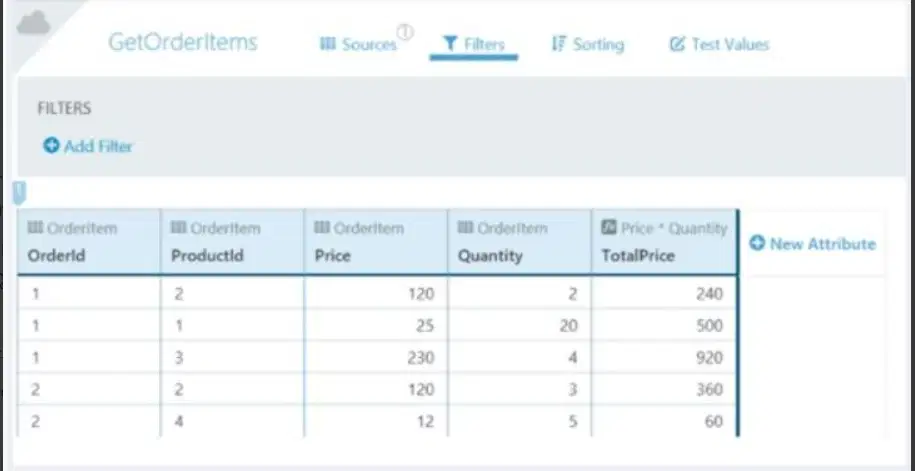Click the New Attribute plus icon
Viewport: 915px width, 471px height.
tap(757, 243)
